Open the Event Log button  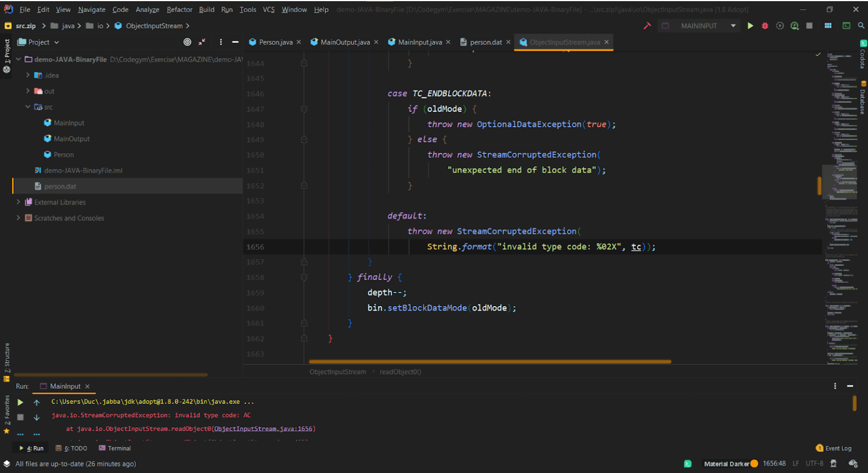(x=833, y=448)
